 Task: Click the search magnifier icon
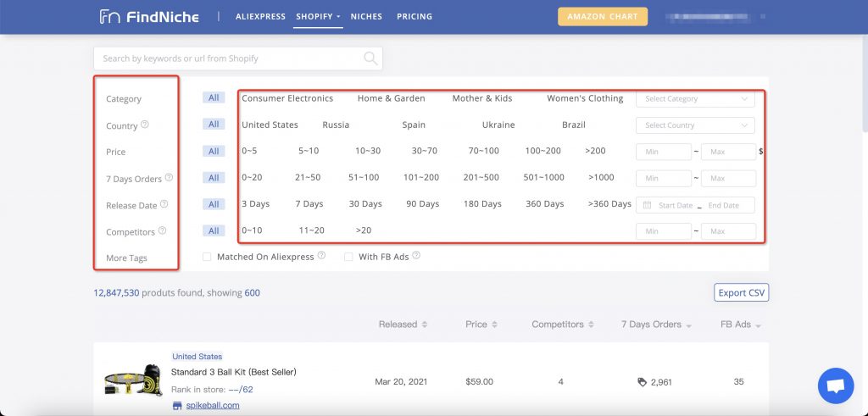370,58
